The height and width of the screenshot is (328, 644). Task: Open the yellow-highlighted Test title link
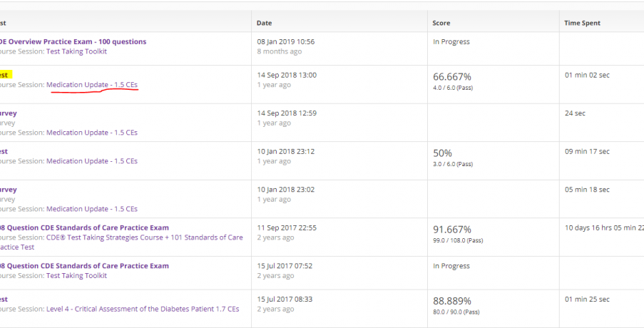4,74
